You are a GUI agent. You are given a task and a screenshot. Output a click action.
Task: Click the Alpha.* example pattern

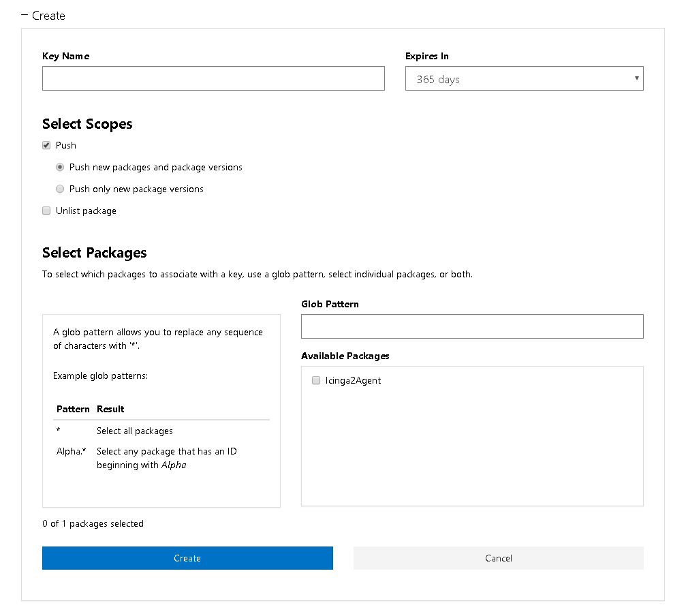tap(71, 451)
